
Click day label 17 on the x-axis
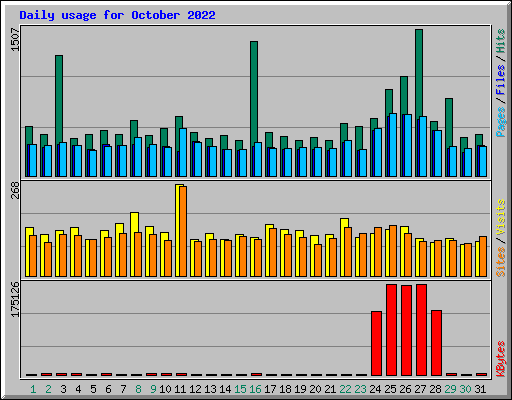coord(270,389)
